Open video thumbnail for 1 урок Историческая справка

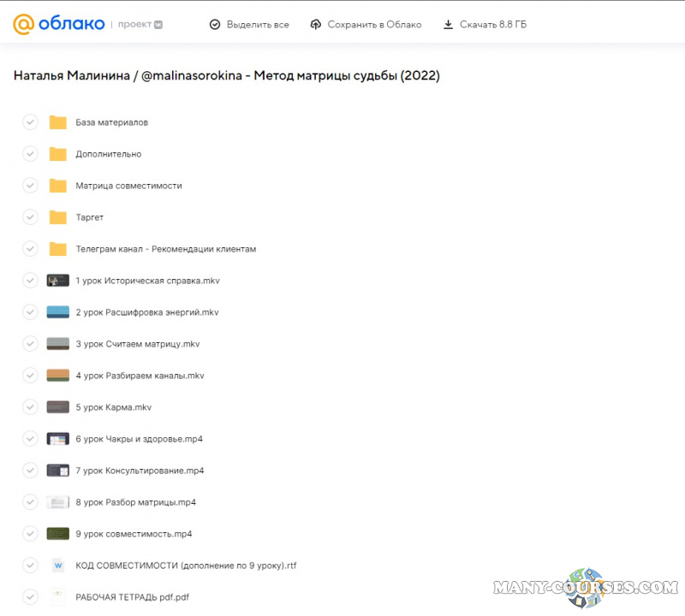57,281
